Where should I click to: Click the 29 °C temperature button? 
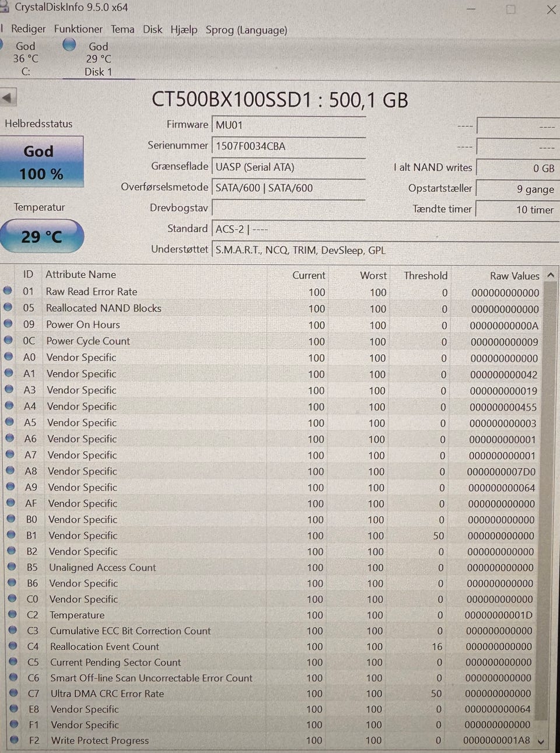41,236
